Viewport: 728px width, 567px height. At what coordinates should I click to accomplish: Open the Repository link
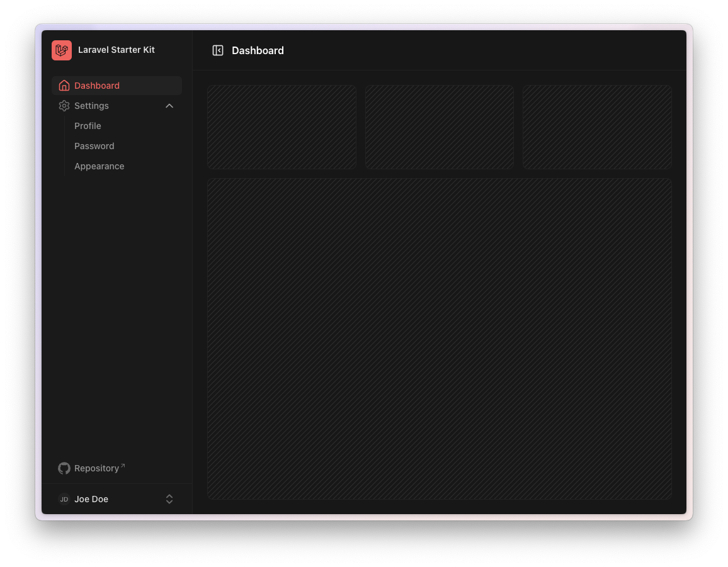pos(96,468)
